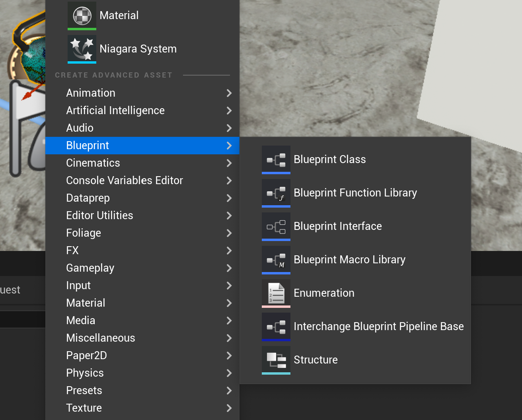Expand the Console Variables Editor arrow
This screenshot has height=420, width=522.
(x=229, y=181)
